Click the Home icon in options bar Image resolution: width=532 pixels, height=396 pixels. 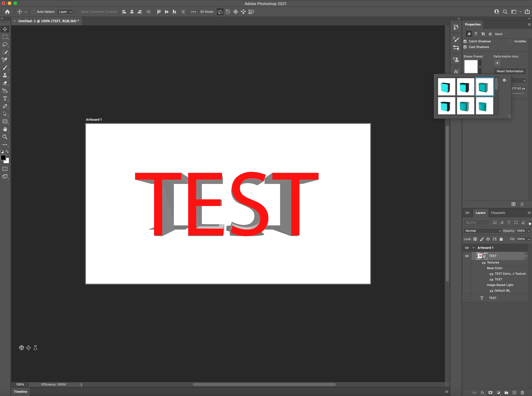click(7, 12)
